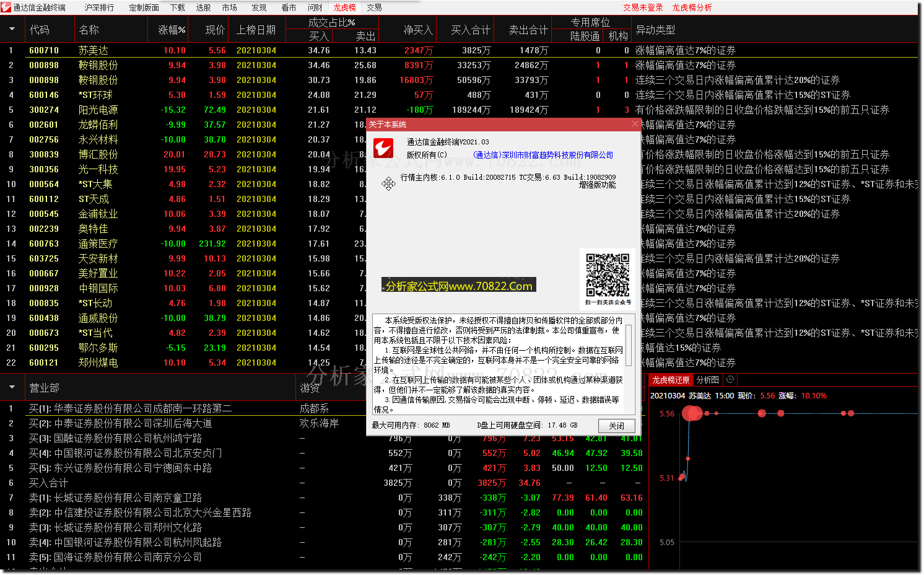Click the 欢乐海岸 游资 label
Screen dimensions: 924x575
pos(319,423)
